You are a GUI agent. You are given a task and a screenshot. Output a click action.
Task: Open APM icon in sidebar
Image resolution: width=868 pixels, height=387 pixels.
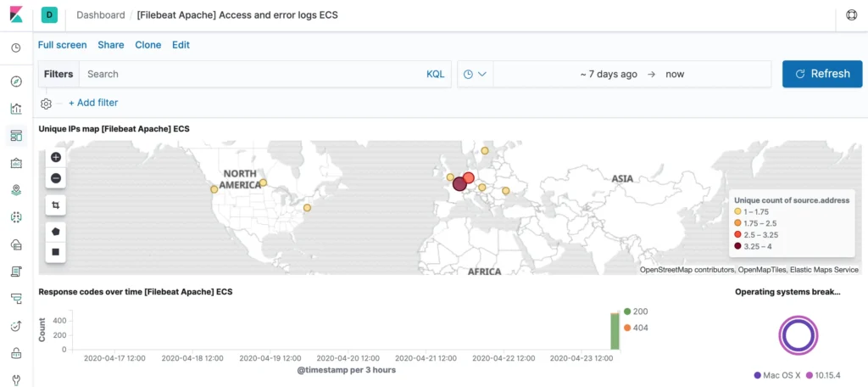pos(16,299)
